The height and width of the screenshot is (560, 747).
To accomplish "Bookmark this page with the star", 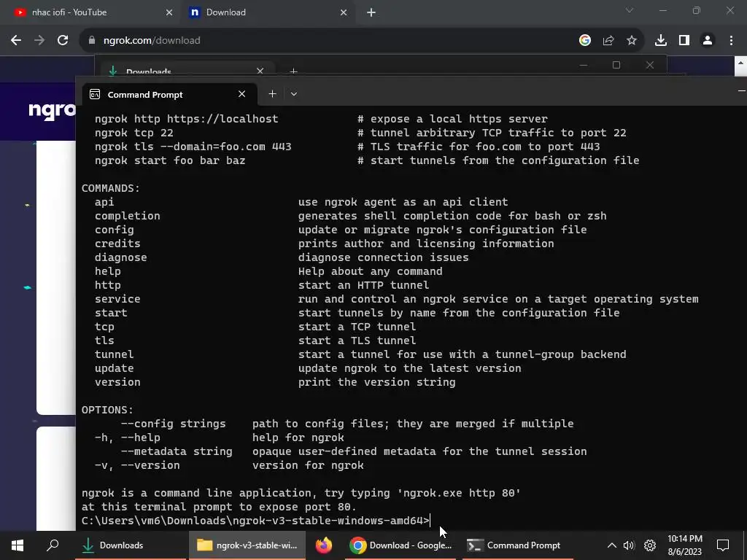I will click(632, 41).
